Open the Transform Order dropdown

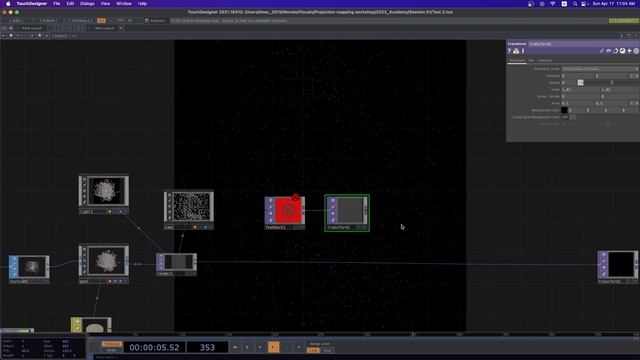pyautogui.click(x=600, y=69)
